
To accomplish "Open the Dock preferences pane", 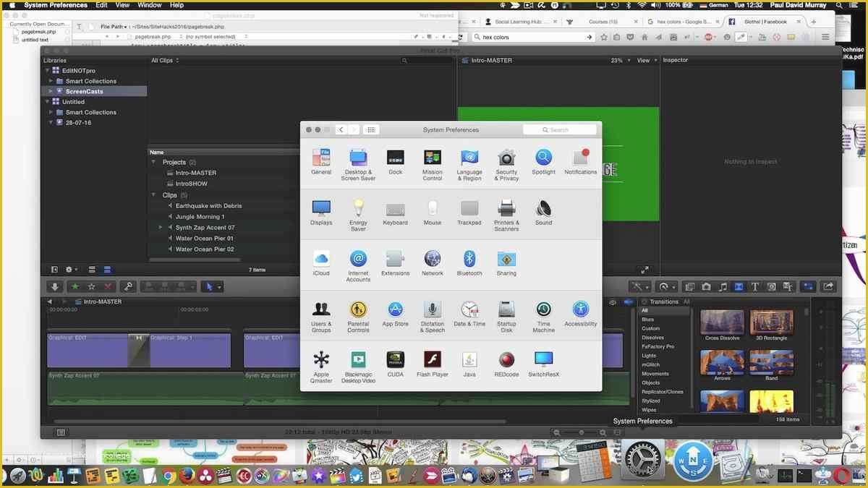I will tap(395, 163).
